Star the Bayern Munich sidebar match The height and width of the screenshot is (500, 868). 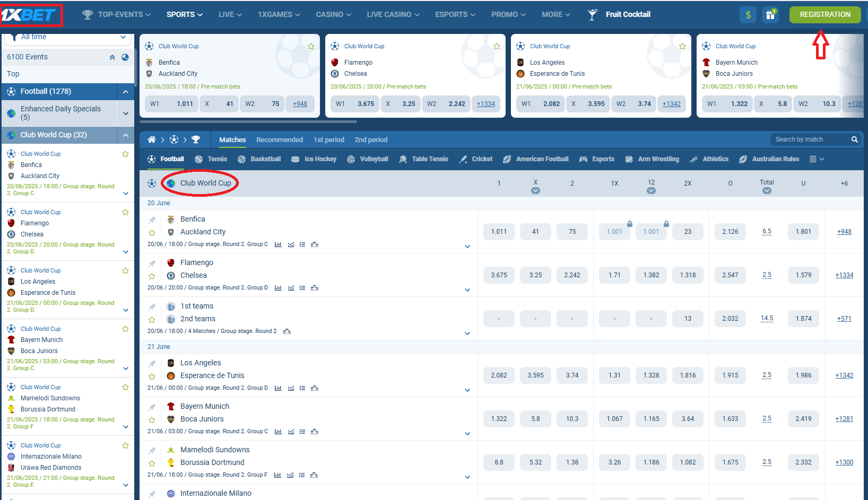[125, 329]
